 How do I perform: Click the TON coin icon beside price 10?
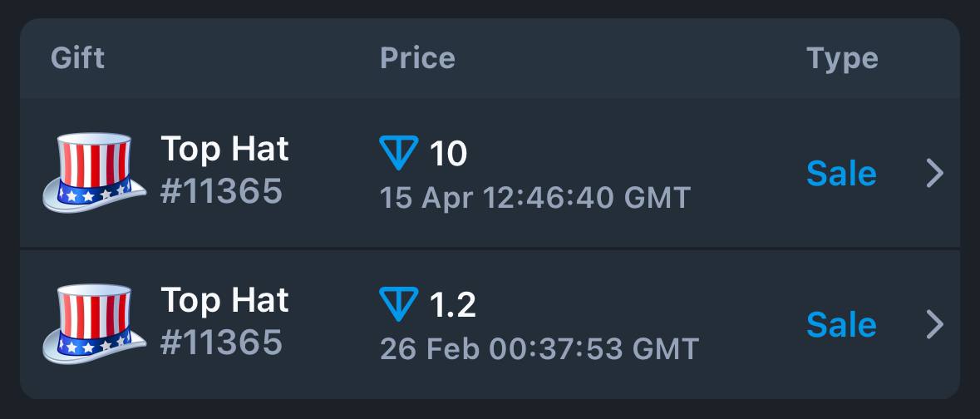(x=399, y=153)
